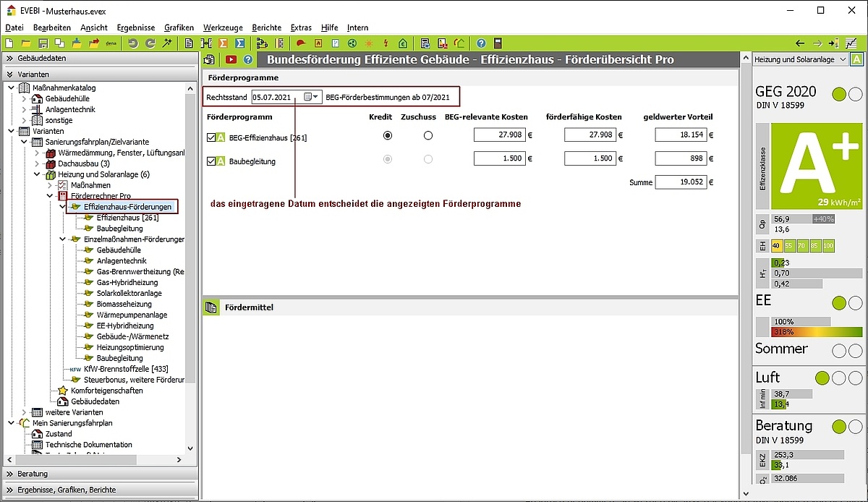Viewport: 868px width, 502px height.
Task: Click the dena toolbar icon
Action: tap(111, 43)
